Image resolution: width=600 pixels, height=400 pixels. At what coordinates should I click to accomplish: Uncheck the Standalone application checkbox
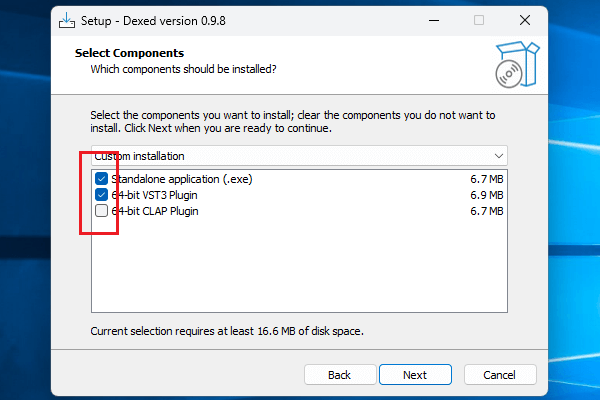click(x=101, y=179)
